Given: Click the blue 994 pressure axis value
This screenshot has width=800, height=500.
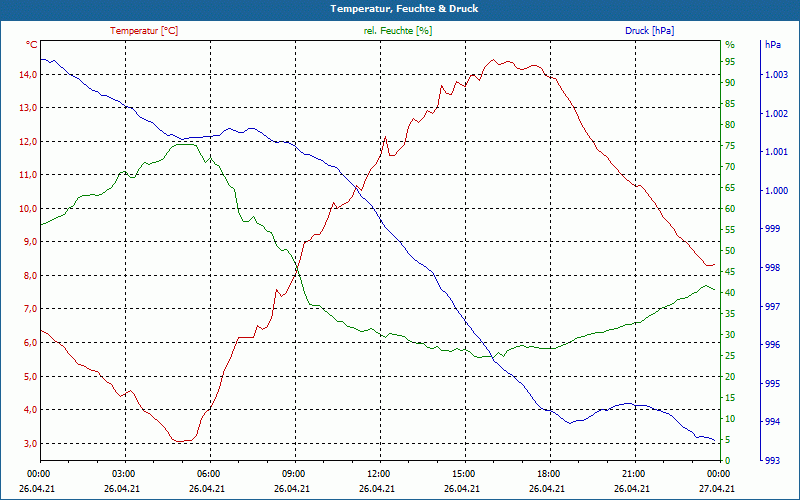Looking at the screenshot, I should tap(773, 422).
